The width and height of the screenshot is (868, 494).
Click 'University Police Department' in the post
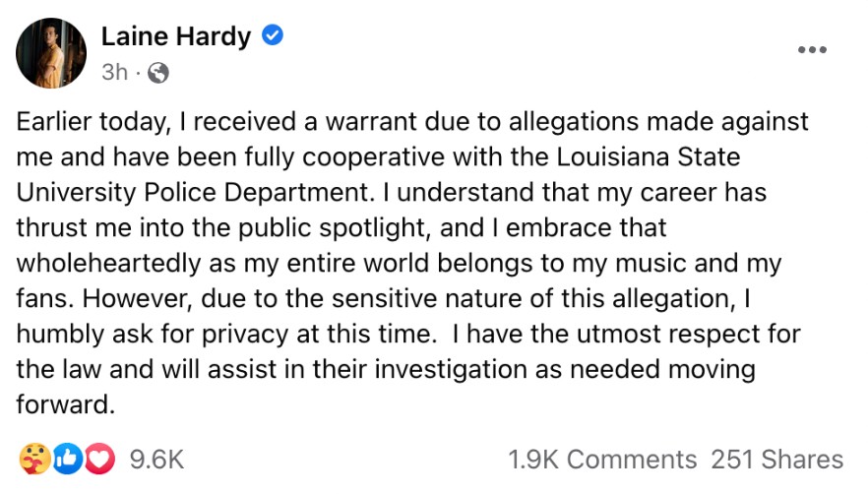tap(192, 193)
